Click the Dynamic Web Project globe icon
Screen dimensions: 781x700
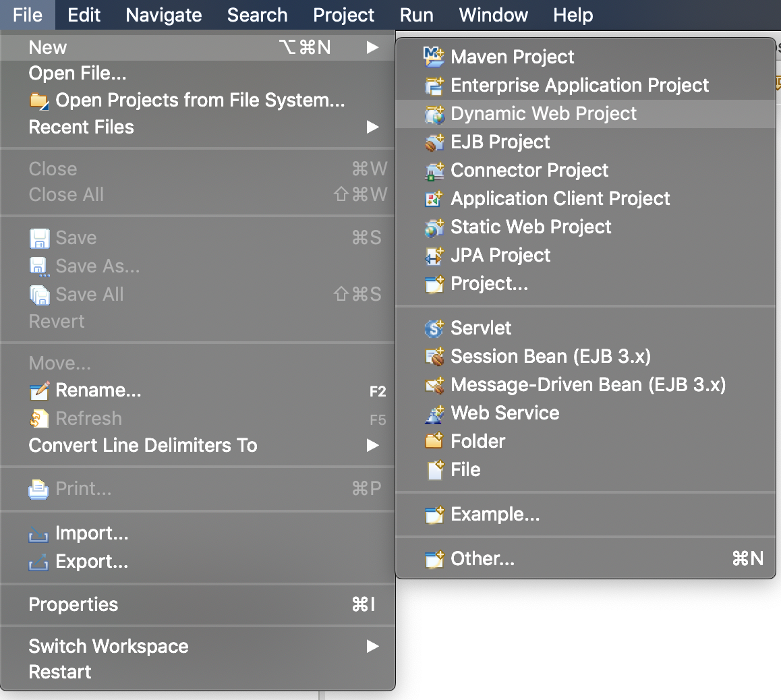[x=434, y=114]
